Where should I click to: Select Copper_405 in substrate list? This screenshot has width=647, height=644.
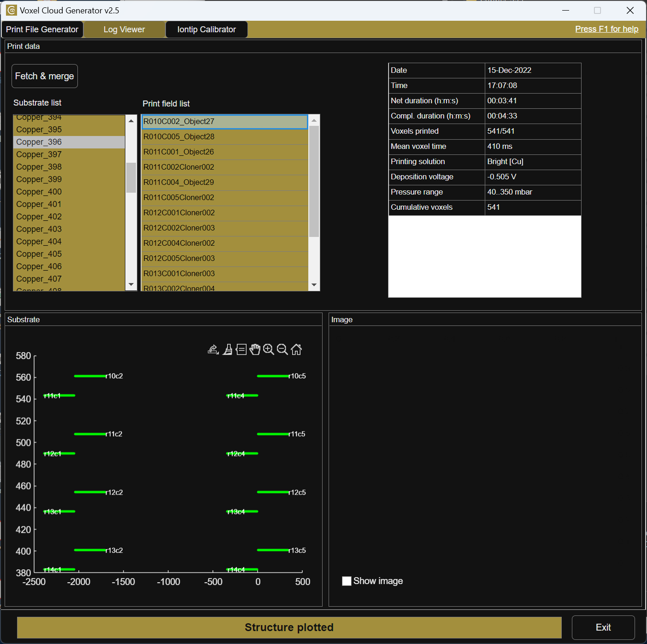[x=69, y=254]
